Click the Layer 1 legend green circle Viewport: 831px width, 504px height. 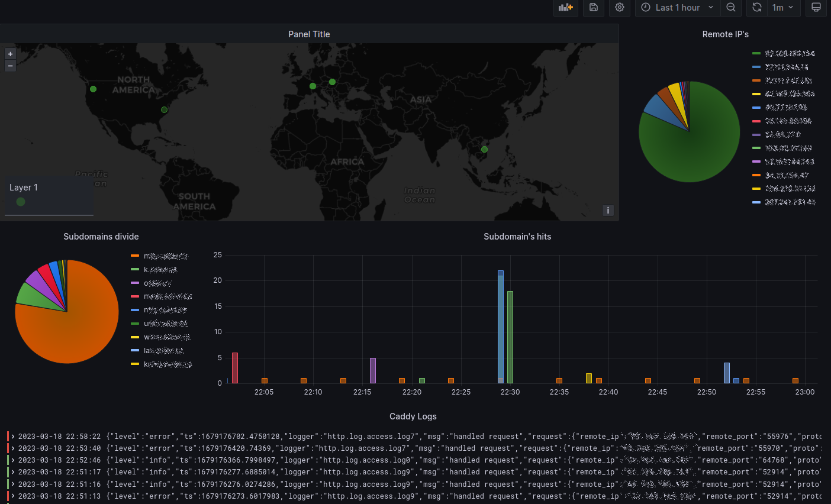[x=21, y=202]
